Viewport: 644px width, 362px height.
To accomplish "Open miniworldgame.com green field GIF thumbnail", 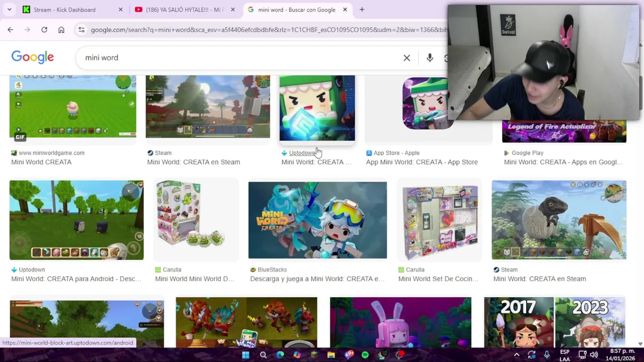I will click(73, 108).
